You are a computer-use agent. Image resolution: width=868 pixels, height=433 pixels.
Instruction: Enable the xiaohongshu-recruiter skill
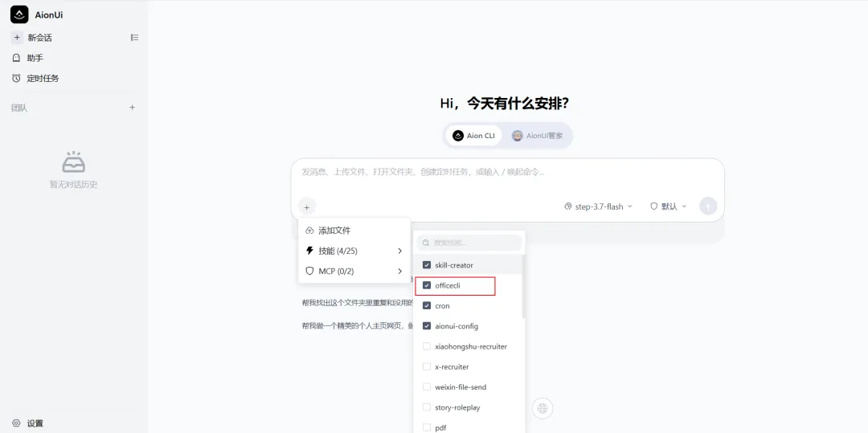pyautogui.click(x=427, y=347)
